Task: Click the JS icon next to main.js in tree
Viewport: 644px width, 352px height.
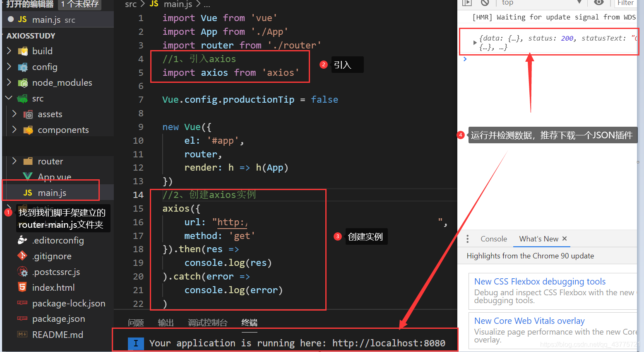Action: [x=28, y=193]
